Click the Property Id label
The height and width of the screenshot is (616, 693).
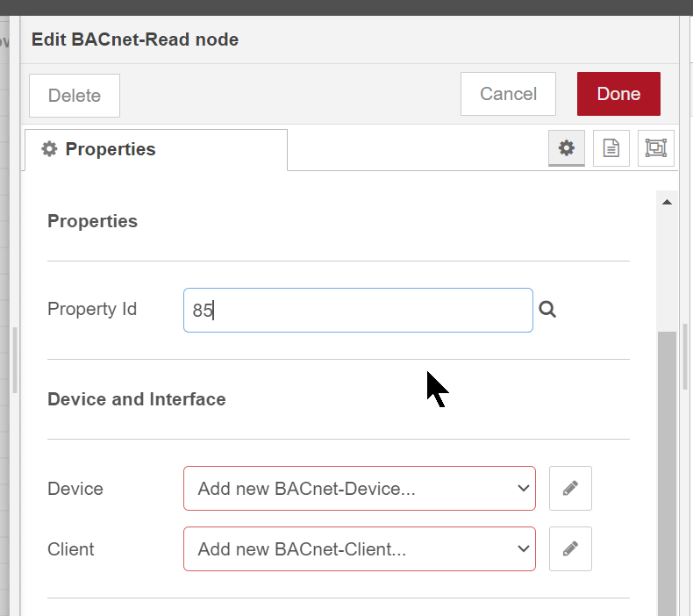[92, 309]
